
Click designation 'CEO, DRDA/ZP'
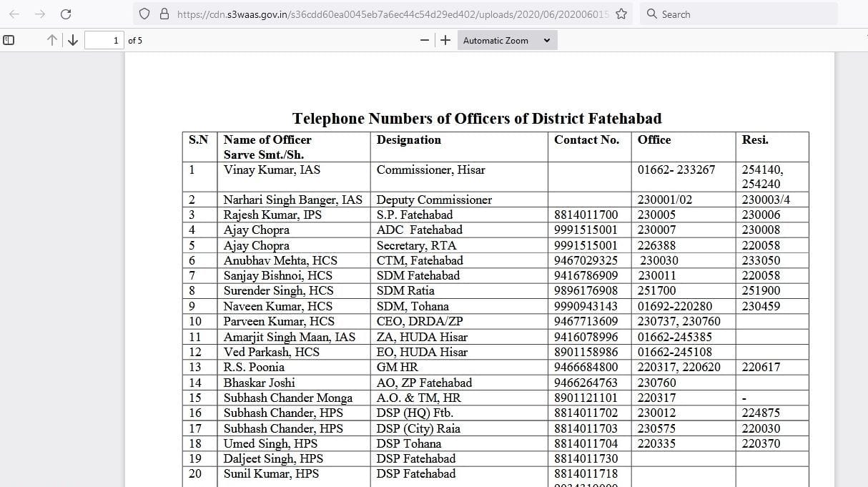point(420,321)
